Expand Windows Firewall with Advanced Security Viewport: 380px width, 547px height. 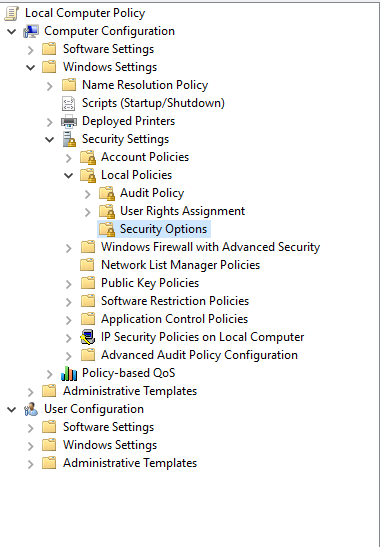pyautogui.click(x=68, y=248)
